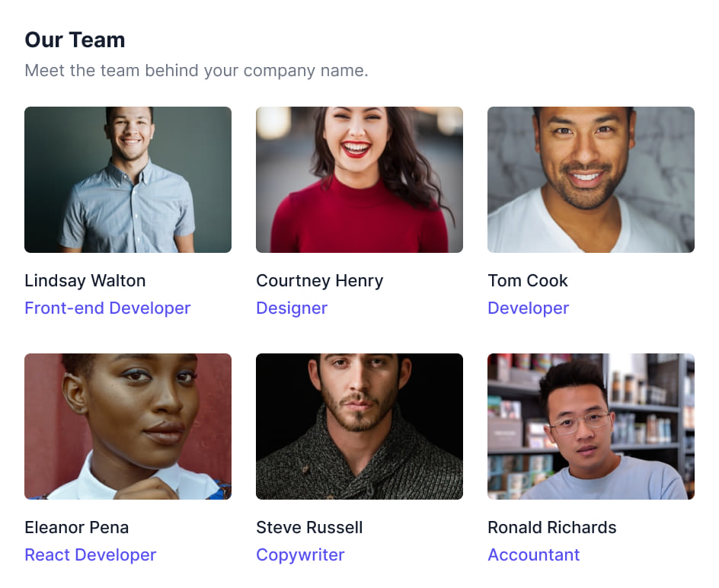719x588 pixels.
Task: Click the React Developer role link
Action: click(x=90, y=554)
